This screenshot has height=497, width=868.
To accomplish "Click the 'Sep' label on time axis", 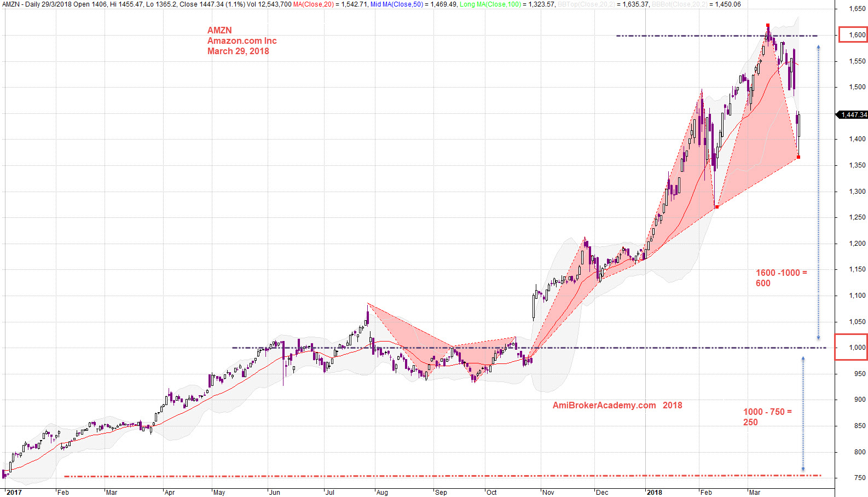I will click(441, 493).
